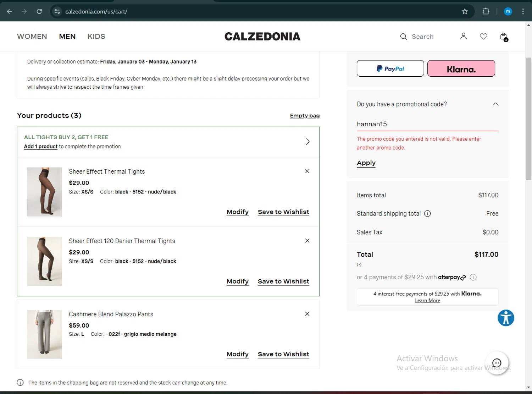
Task: Open the live chat bubble
Action: 497,363
